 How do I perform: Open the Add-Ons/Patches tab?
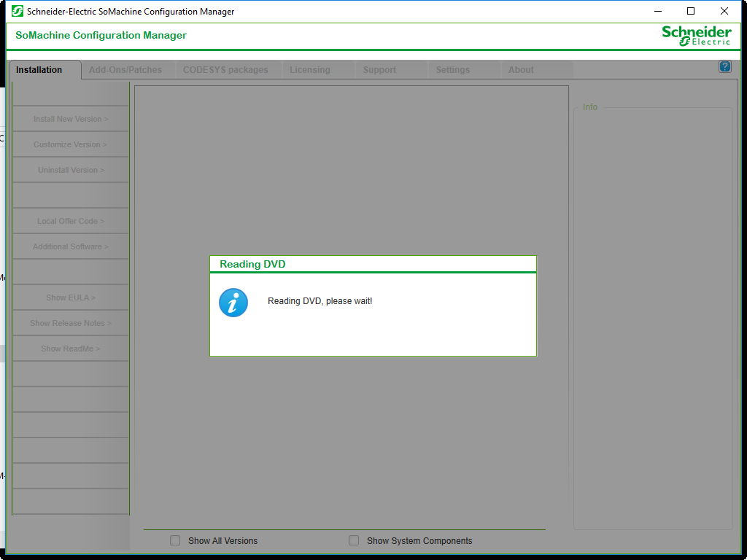[128, 69]
